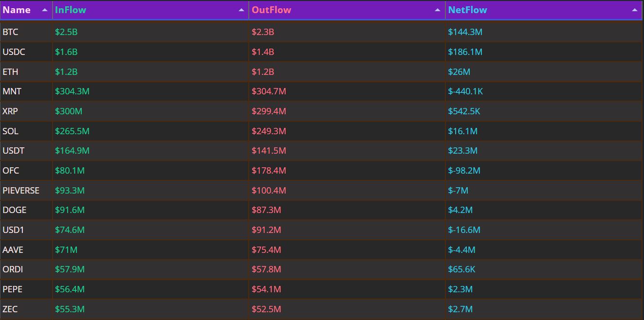Select SOL outflow value $249.3M
This screenshot has height=320, width=644.
(269, 131)
